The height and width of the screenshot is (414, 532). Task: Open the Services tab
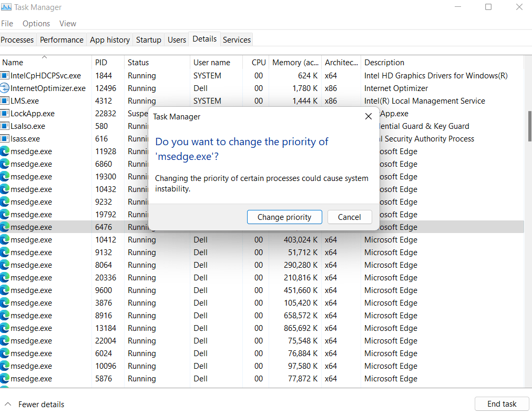[236, 39]
